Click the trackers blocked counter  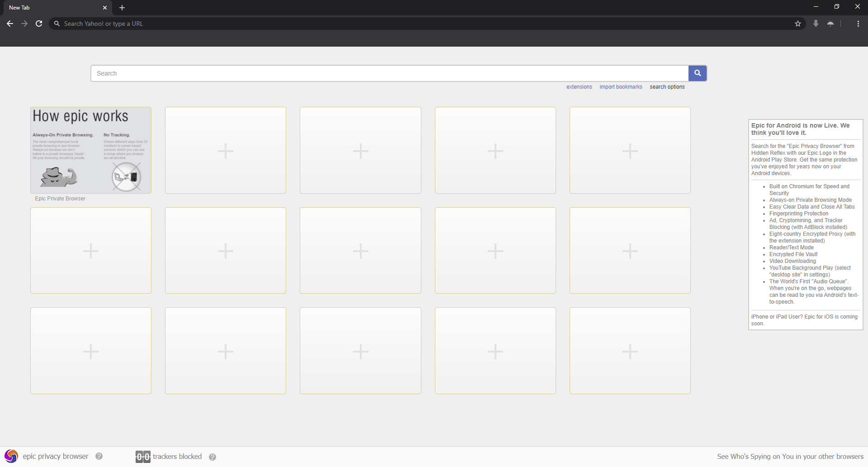tap(143, 457)
